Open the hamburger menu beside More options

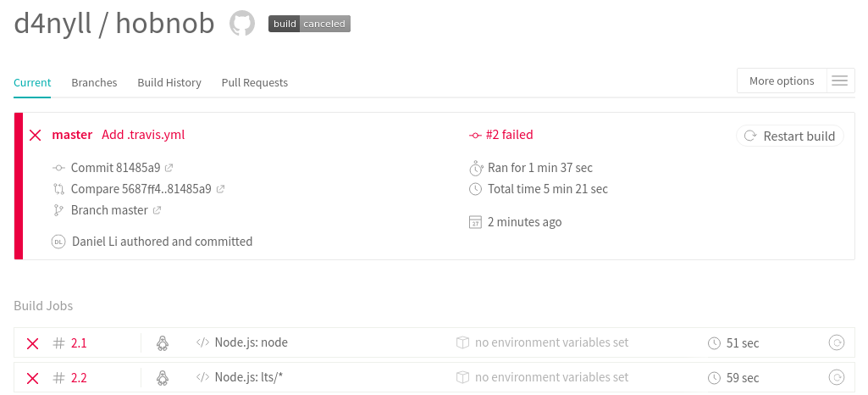(839, 81)
